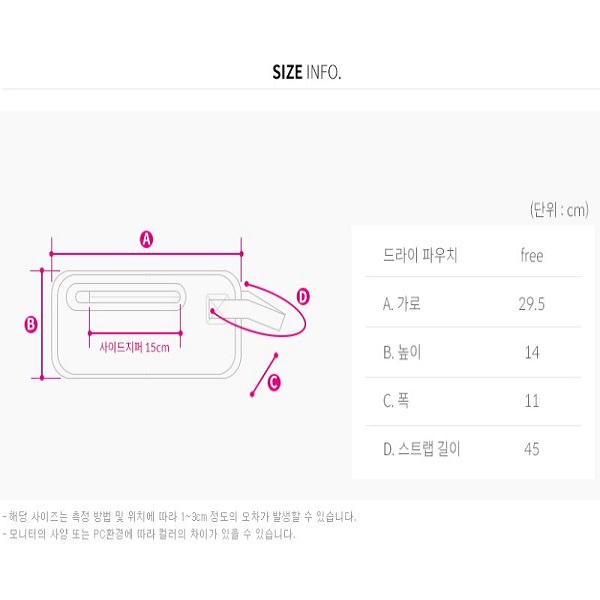Click the pink width arrow line under A
Screen dimensions: 600x600
click(147, 254)
